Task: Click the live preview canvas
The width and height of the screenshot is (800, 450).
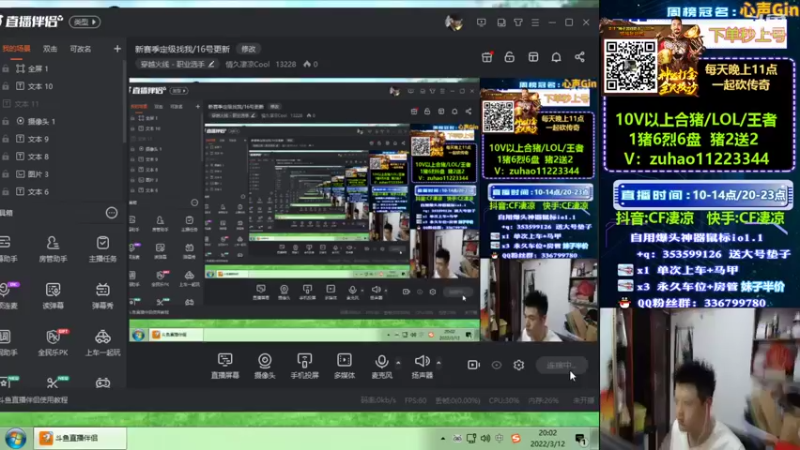Action: (x=362, y=210)
